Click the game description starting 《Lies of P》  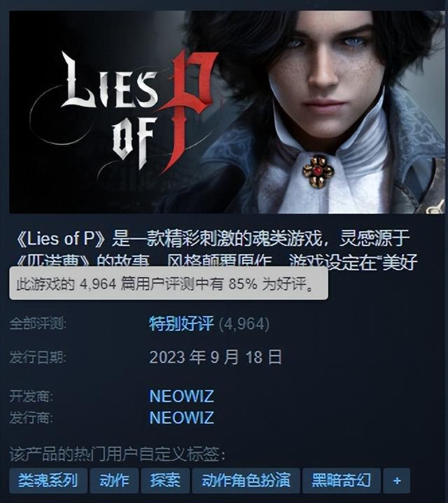[217, 250]
